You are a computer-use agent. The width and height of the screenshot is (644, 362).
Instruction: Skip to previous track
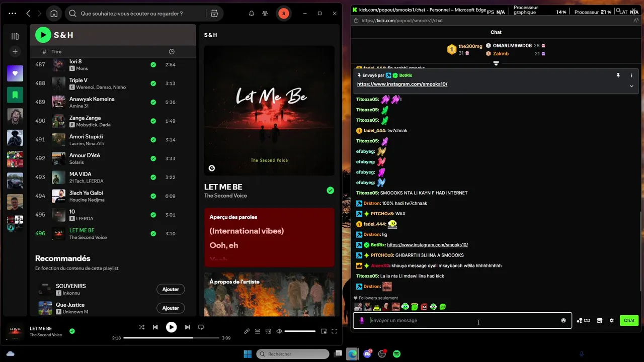click(155, 327)
